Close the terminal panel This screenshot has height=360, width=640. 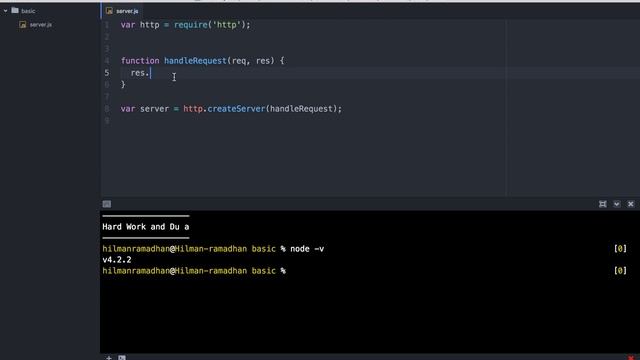pos(631,204)
